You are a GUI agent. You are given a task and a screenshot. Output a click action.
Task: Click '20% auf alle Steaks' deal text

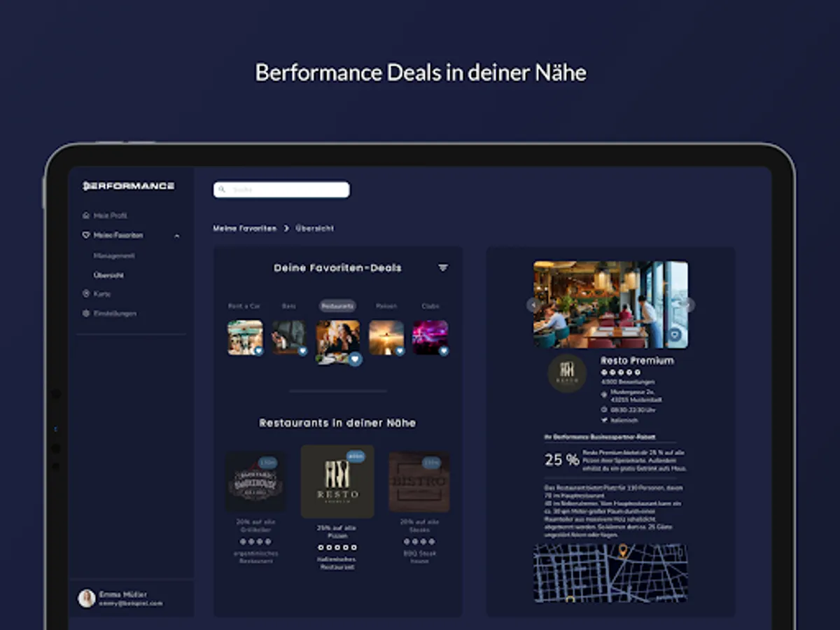[x=419, y=526]
